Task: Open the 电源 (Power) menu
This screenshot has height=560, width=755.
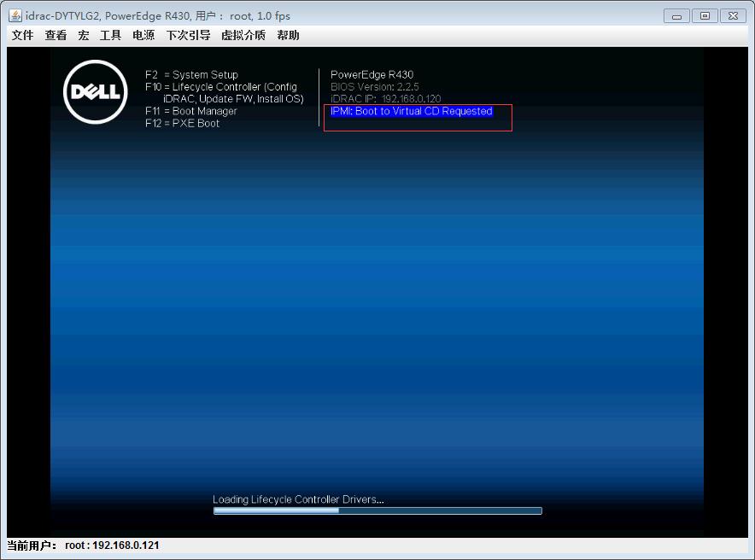Action: point(141,35)
